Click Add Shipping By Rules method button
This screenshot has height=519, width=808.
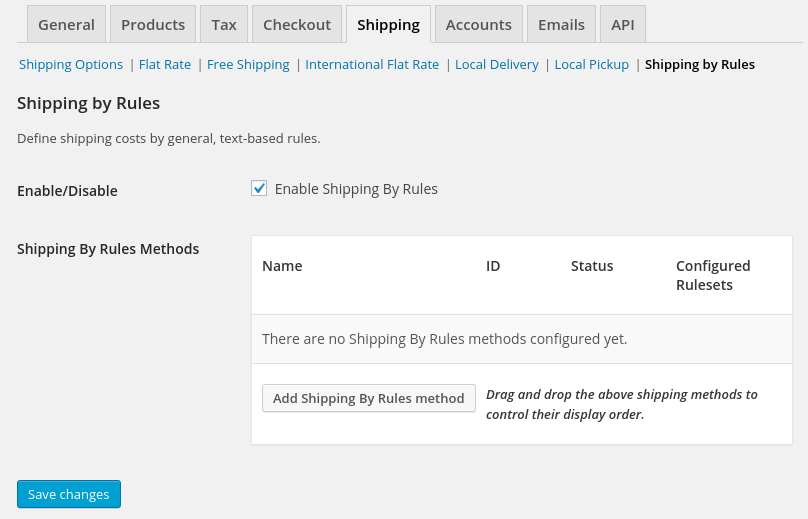(368, 398)
